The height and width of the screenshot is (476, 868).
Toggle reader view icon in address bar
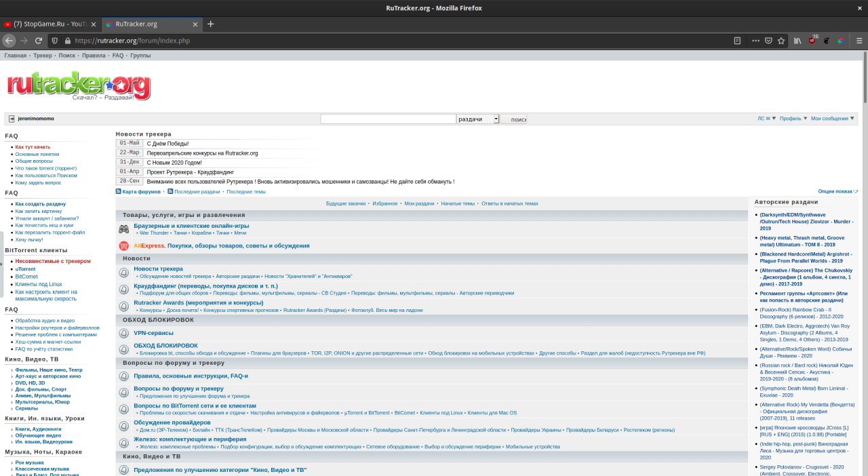[x=737, y=41]
